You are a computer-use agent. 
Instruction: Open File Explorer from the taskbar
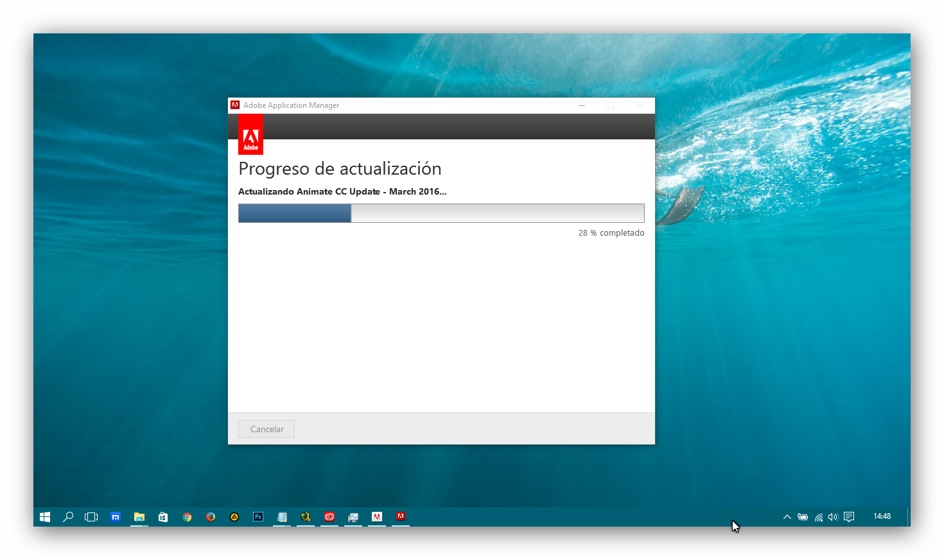click(139, 517)
